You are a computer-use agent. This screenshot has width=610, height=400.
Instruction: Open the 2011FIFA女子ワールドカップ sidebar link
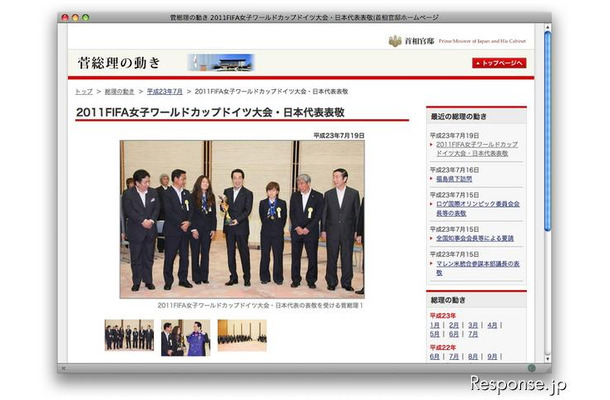[477, 149]
